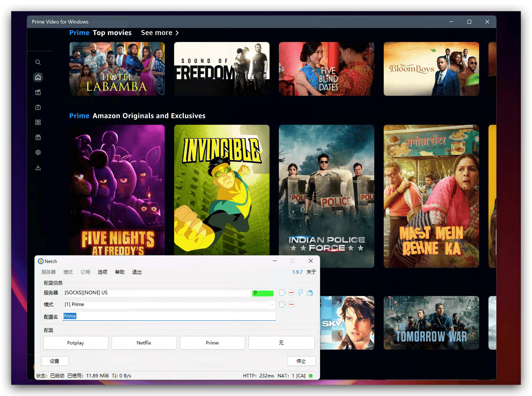The height and width of the screenshot is (396, 532).
Task: Open the 选项 menu in Netch
Action: click(102, 272)
